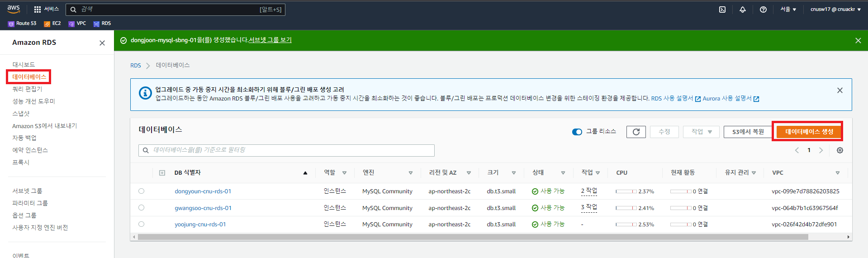Select radio for yoojung-cnu-rds-01
Screen dimensions: 868x258
tap(142, 224)
